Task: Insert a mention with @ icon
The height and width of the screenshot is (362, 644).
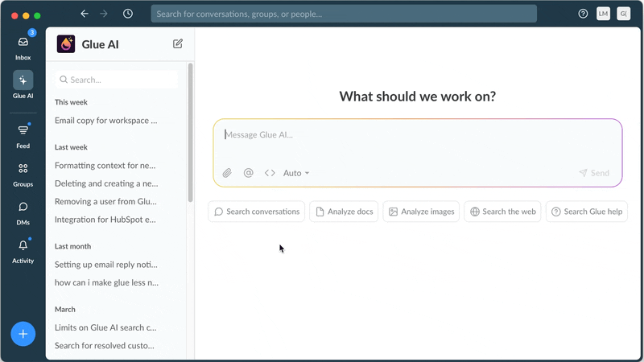Action: [248, 173]
